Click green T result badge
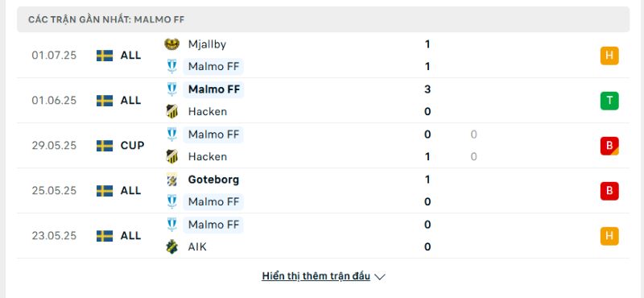 (609, 101)
